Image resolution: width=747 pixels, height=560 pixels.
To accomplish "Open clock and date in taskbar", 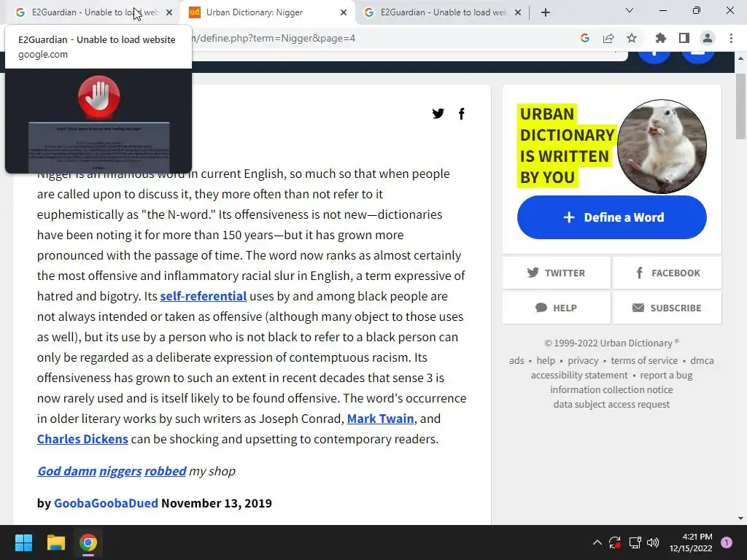I will click(x=691, y=542).
